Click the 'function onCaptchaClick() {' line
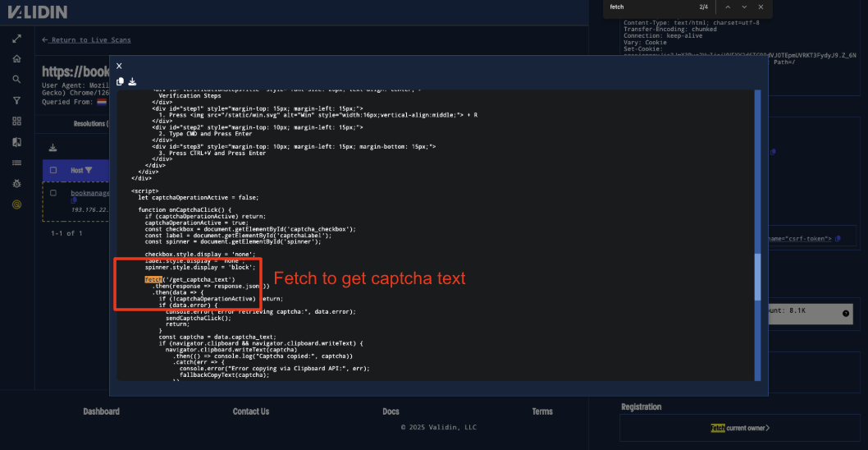The width and height of the screenshot is (868, 450). pos(185,210)
